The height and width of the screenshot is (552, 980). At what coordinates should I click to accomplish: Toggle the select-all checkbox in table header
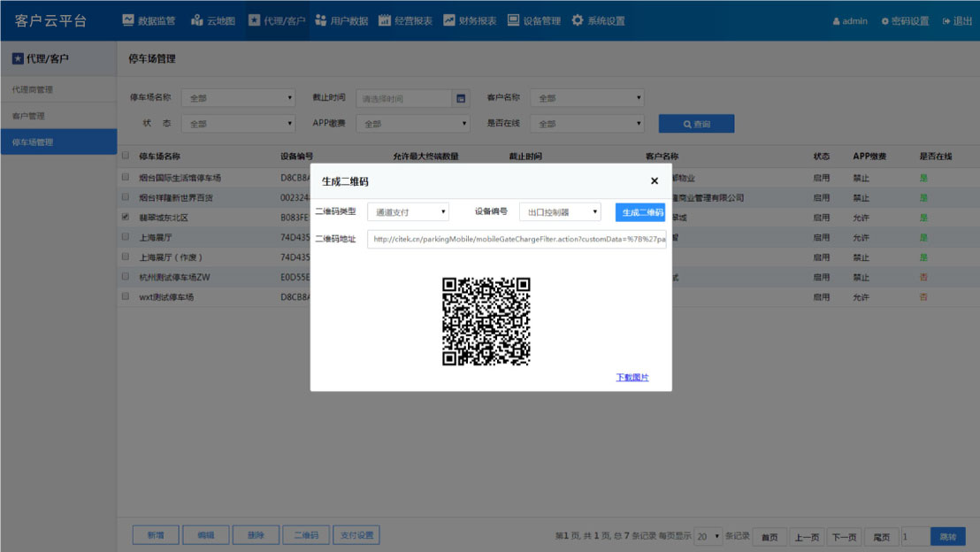pyautogui.click(x=126, y=156)
